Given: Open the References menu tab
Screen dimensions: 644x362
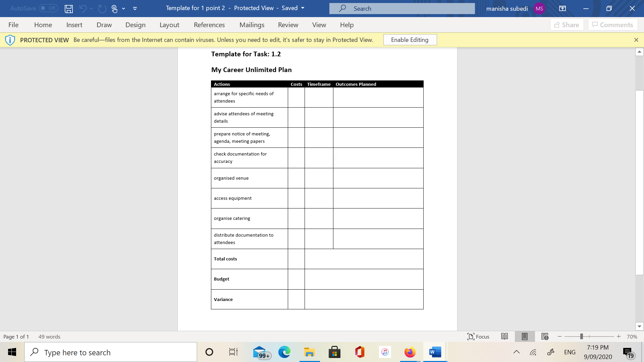Looking at the screenshot, I should click(209, 25).
